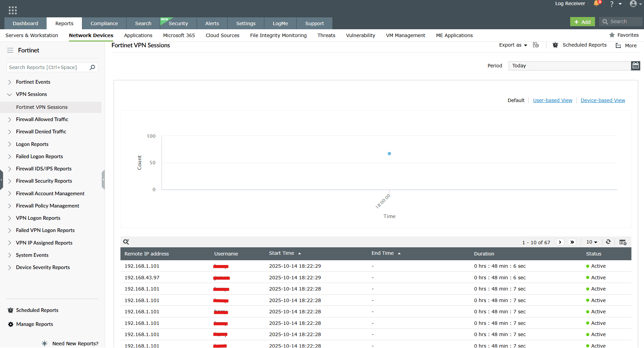Click the Scheduled Reports alarm icon in sidebar
The height and width of the screenshot is (348, 644).
pos(11,310)
